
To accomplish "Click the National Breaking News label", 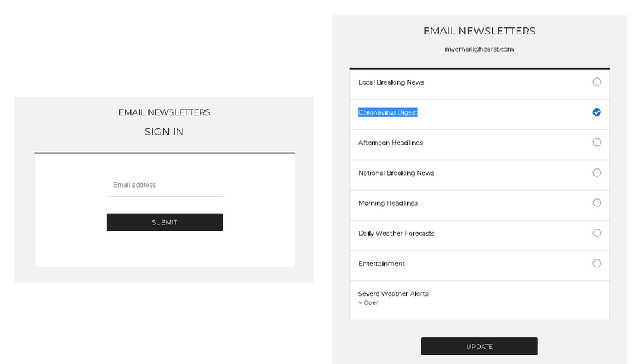I will [x=396, y=173].
